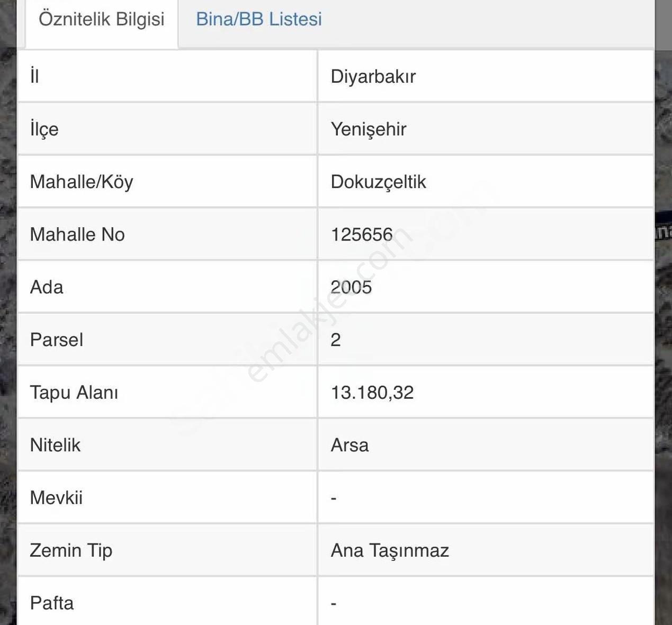Viewport: 672px width, 625px height.
Task: Select the Mahalle No label
Action: (77, 234)
